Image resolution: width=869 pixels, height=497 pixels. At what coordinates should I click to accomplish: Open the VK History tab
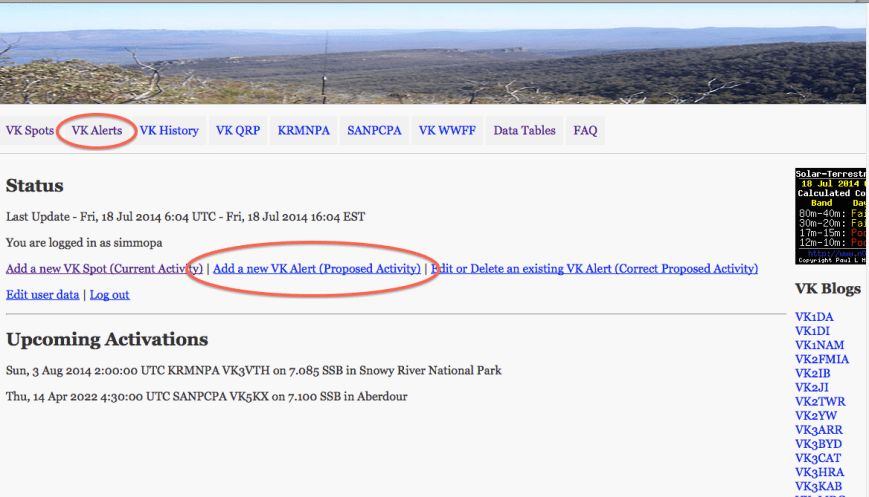coord(169,131)
